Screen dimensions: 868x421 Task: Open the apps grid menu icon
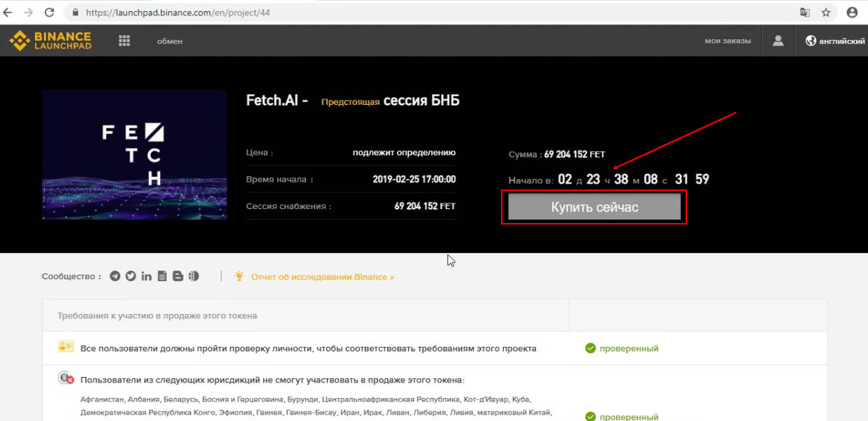point(124,41)
